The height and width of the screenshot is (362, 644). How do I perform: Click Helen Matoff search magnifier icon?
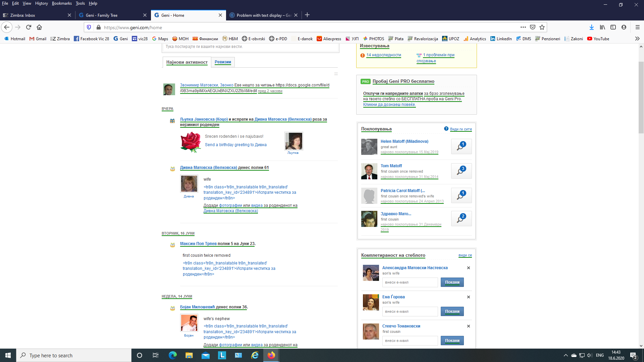[x=461, y=146]
